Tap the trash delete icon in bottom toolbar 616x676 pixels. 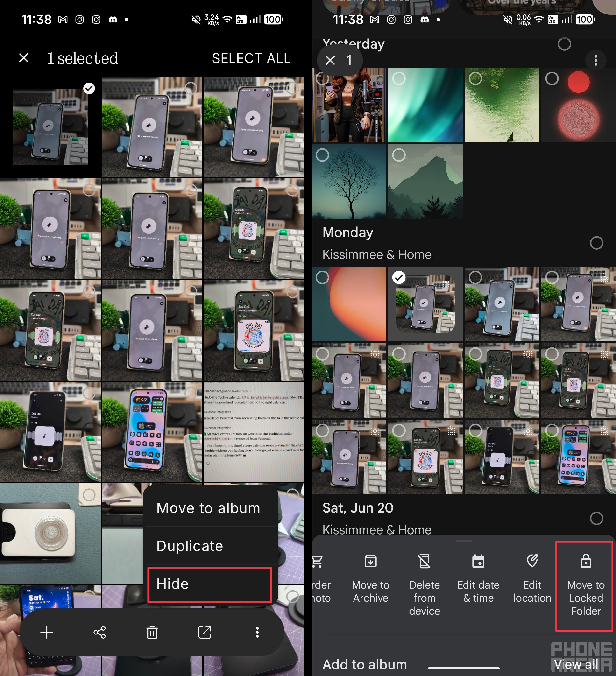[x=152, y=632]
